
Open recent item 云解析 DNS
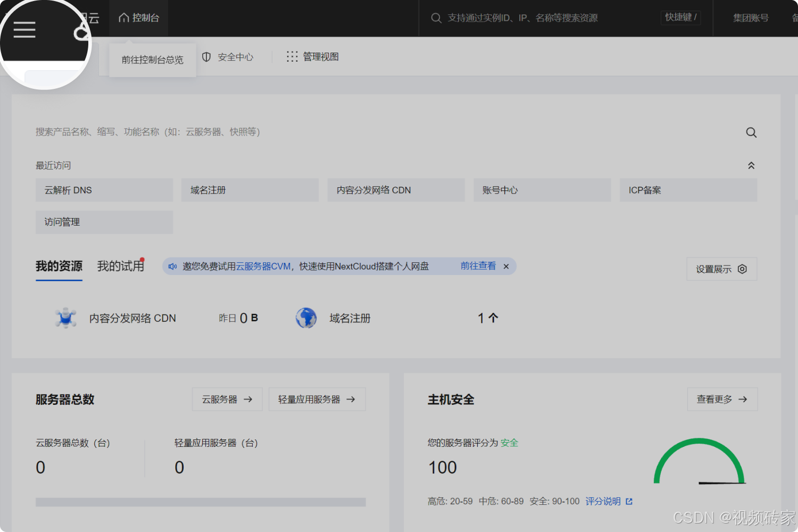104,190
